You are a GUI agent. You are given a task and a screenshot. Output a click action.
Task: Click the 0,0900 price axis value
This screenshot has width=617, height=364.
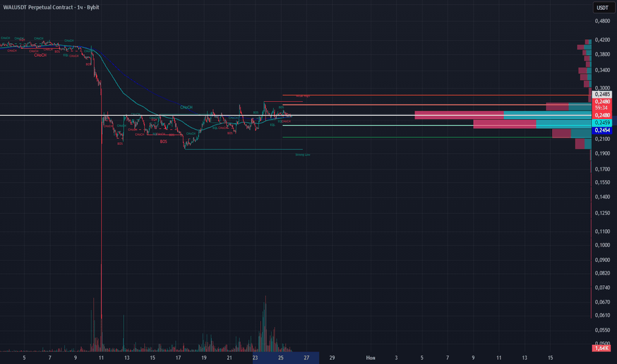tap(602, 260)
